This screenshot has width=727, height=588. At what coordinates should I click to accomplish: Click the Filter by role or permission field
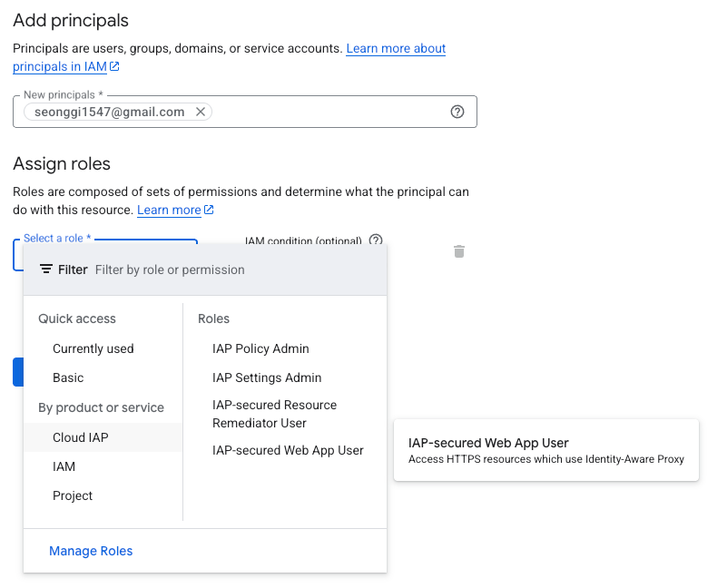click(x=239, y=269)
